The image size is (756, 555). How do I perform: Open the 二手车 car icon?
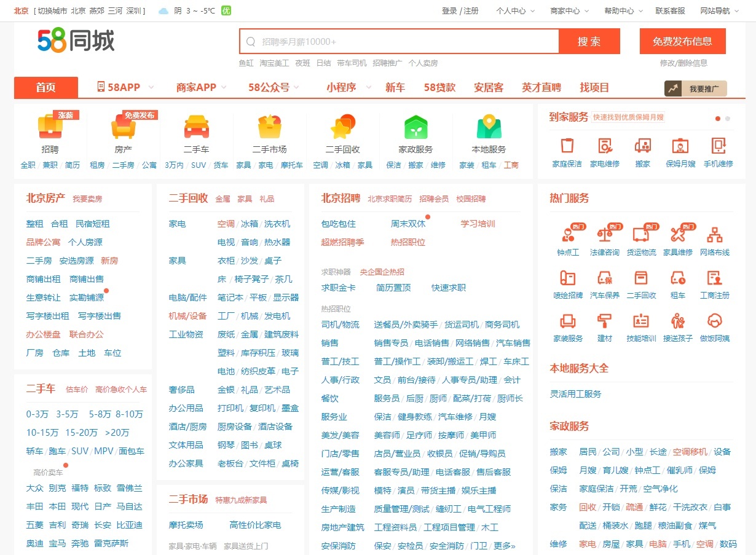tap(197, 127)
